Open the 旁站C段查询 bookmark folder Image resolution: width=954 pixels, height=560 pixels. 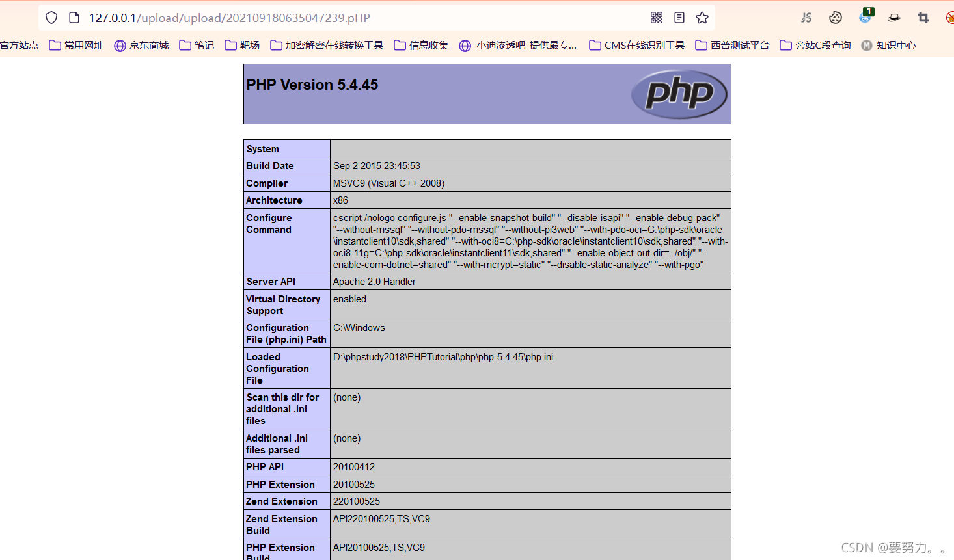tap(815, 45)
